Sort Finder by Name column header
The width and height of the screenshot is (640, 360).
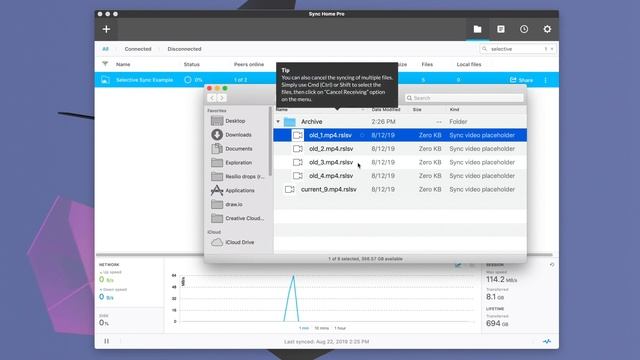click(x=282, y=109)
